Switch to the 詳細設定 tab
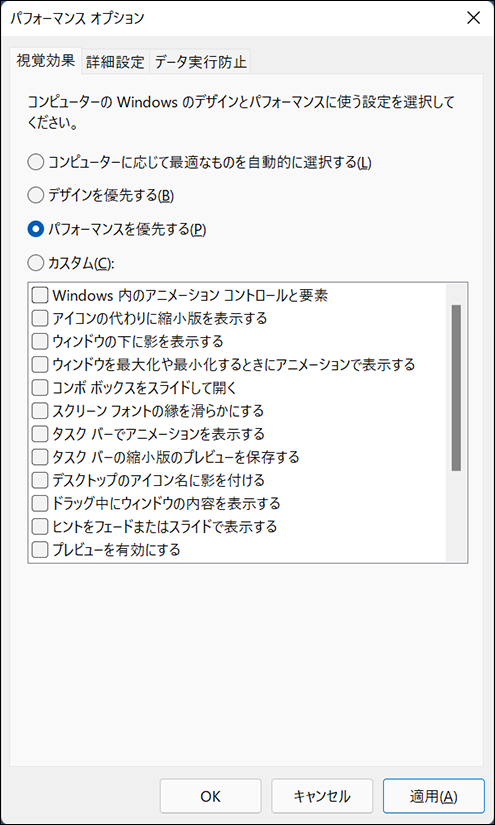Image resolution: width=495 pixels, height=825 pixels. [115, 62]
